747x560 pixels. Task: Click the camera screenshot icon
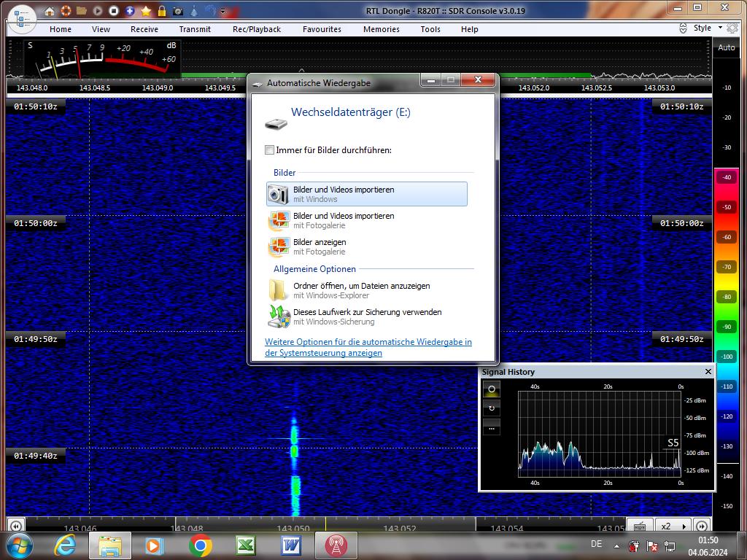(x=178, y=11)
